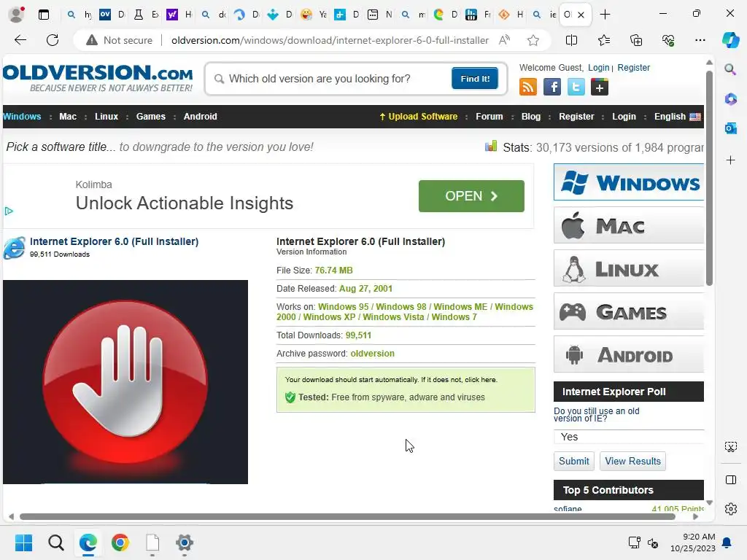Add a sidebar app with plus icon
The height and width of the screenshot is (560, 747).
[730, 160]
